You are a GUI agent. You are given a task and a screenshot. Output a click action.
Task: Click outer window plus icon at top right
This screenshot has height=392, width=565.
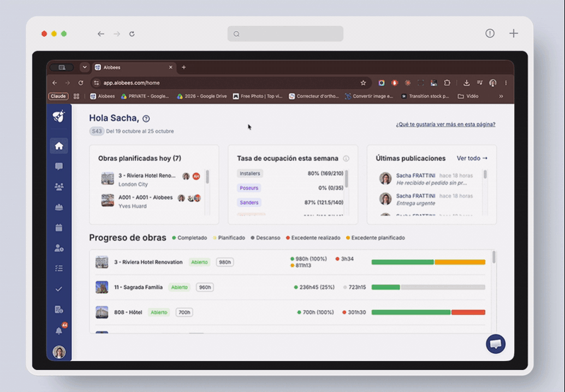click(513, 33)
